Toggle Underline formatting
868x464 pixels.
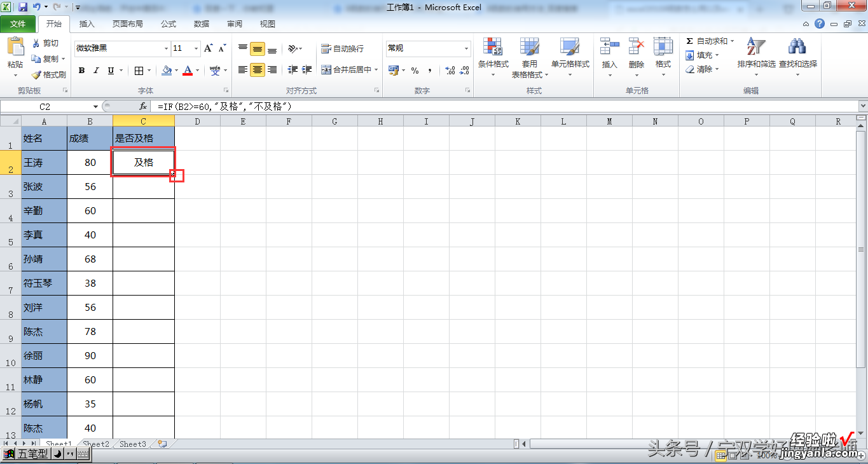(111, 71)
